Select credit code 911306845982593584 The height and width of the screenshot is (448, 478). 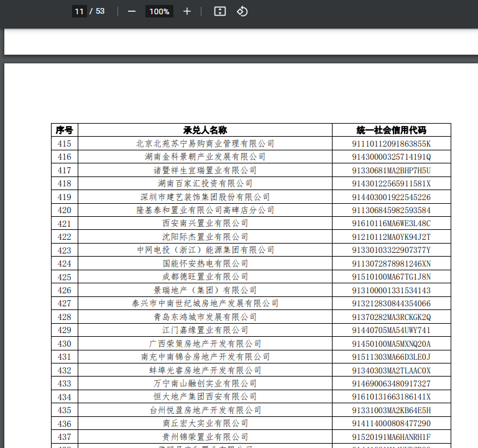click(x=392, y=210)
